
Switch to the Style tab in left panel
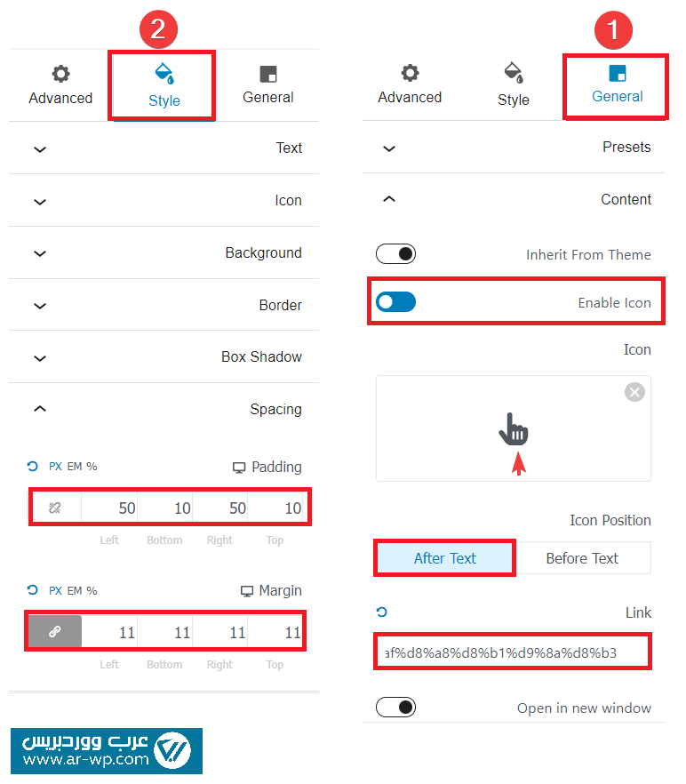(x=164, y=85)
